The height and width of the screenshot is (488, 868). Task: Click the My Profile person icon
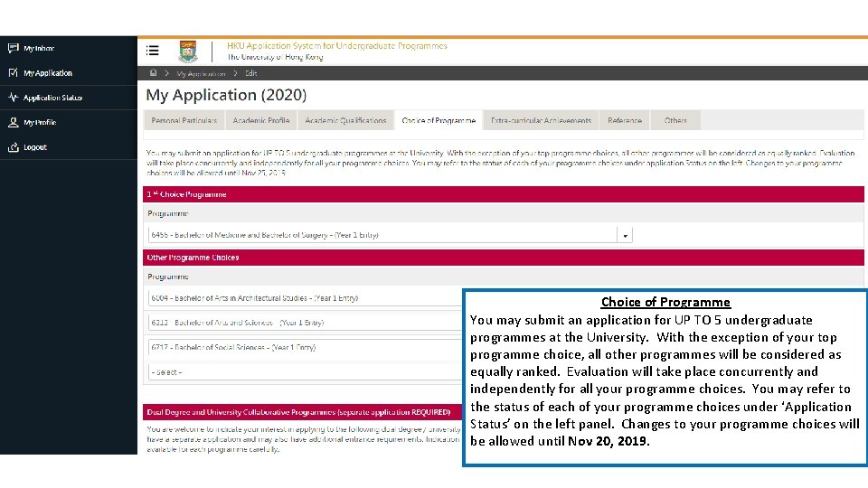[14, 122]
